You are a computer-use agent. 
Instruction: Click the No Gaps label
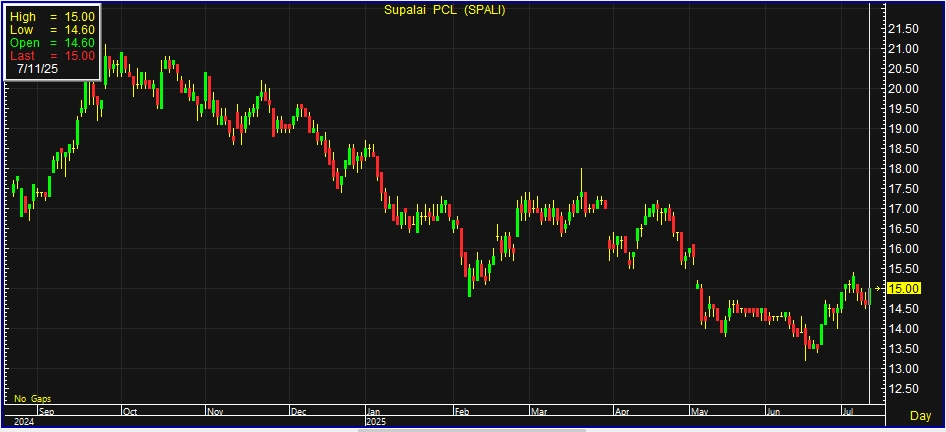pos(33,399)
